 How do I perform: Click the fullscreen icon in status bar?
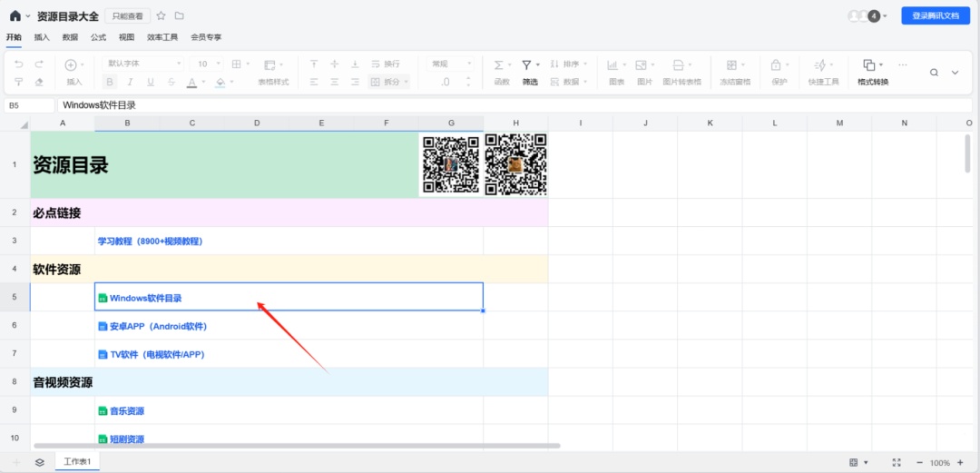[897, 462]
